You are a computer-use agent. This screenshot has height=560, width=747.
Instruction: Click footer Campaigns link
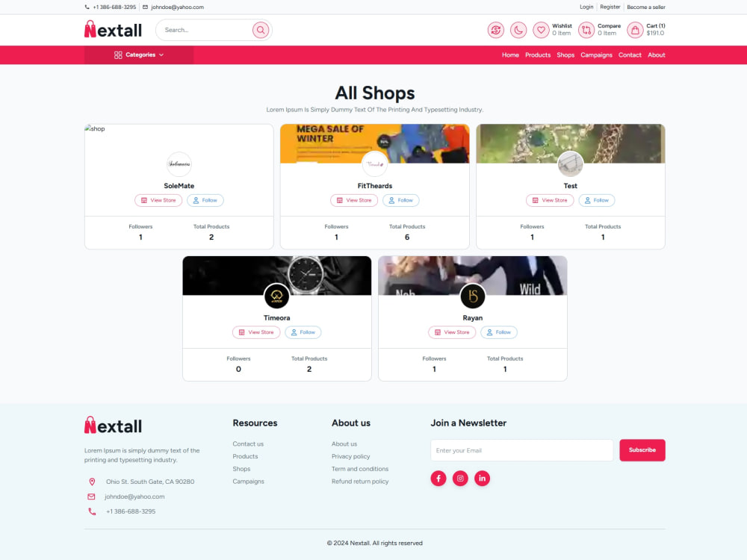[x=248, y=482]
